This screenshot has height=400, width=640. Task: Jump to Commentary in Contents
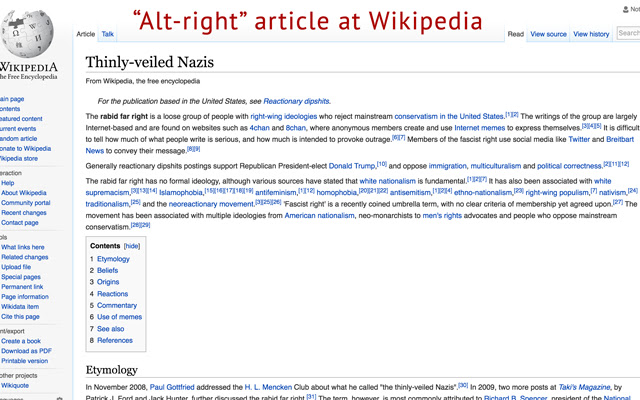coord(117,305)
